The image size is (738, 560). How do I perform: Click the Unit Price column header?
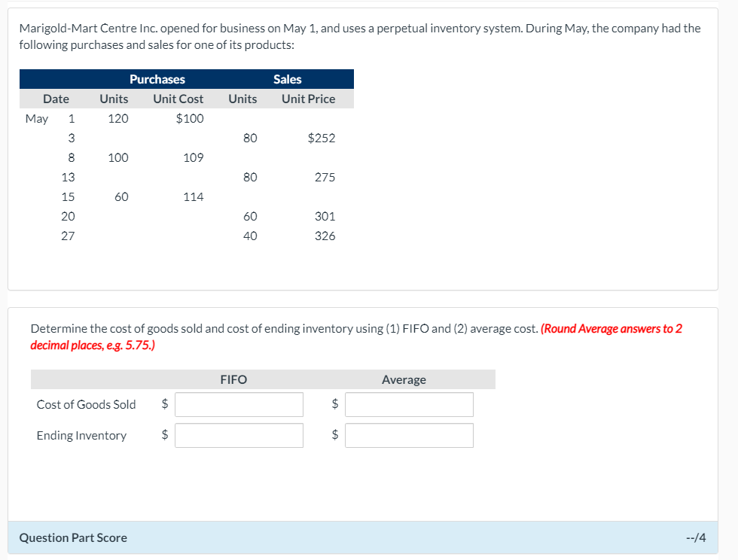308,99
